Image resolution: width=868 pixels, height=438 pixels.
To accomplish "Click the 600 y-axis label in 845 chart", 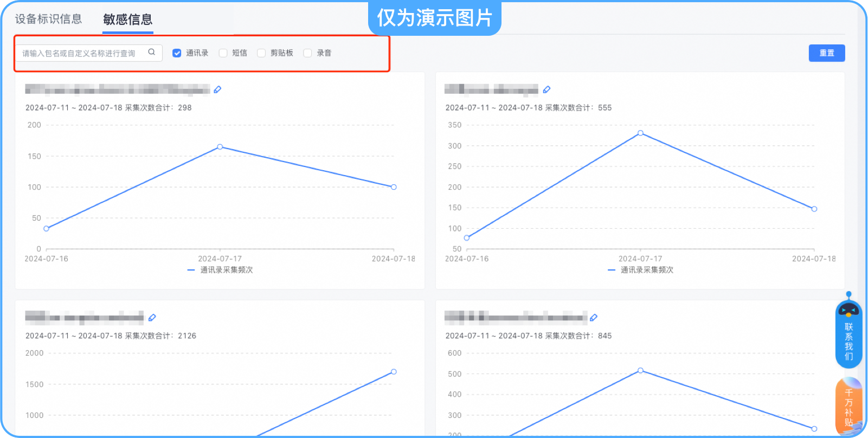I will 455,353.
